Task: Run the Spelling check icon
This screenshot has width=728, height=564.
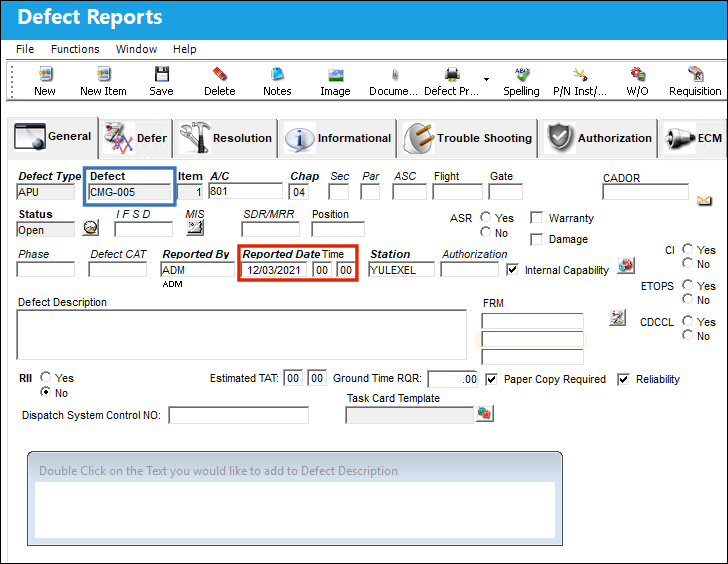Action: click(521, 74)
